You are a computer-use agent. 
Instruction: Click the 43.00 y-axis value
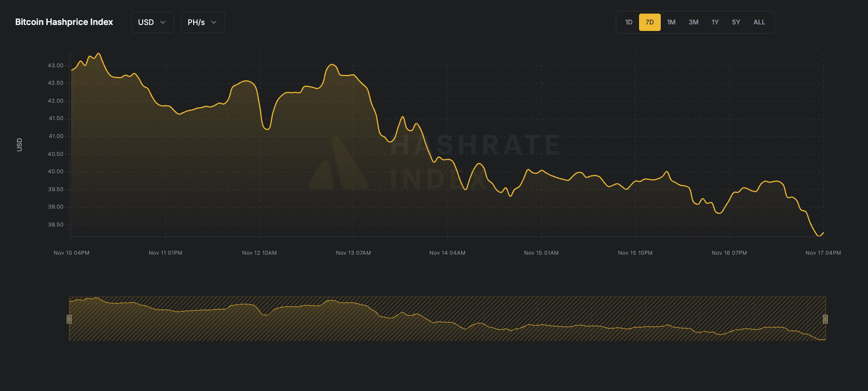click(x=55, y=66)
